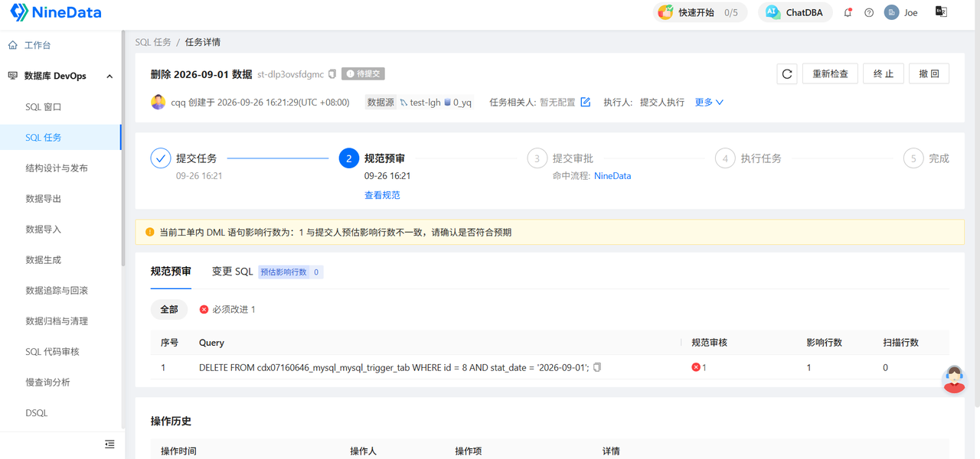The height and width of the screenshot is (459, 980).
Task: Select the 全部 filter
Action: tap(169, 309)
